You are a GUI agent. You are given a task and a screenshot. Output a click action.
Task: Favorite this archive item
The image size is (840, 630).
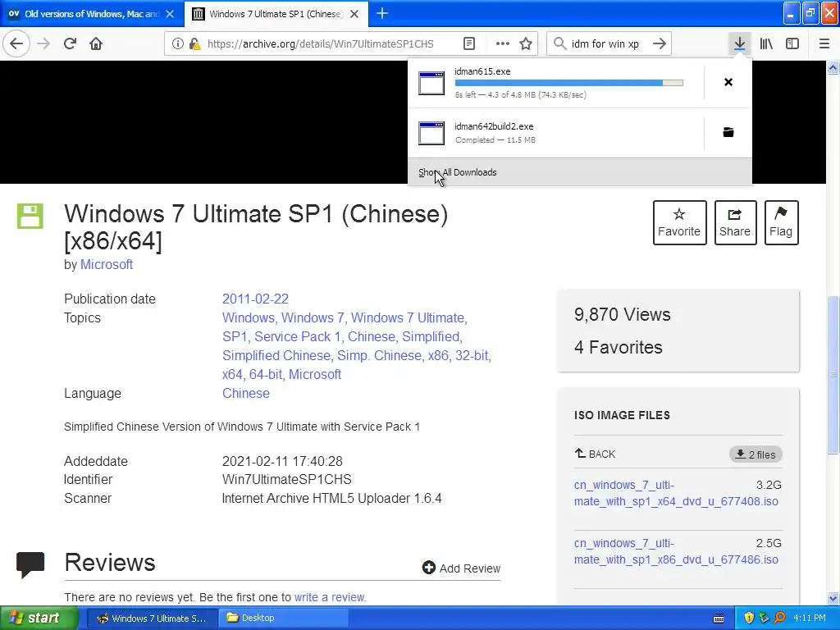coord(679,222)
